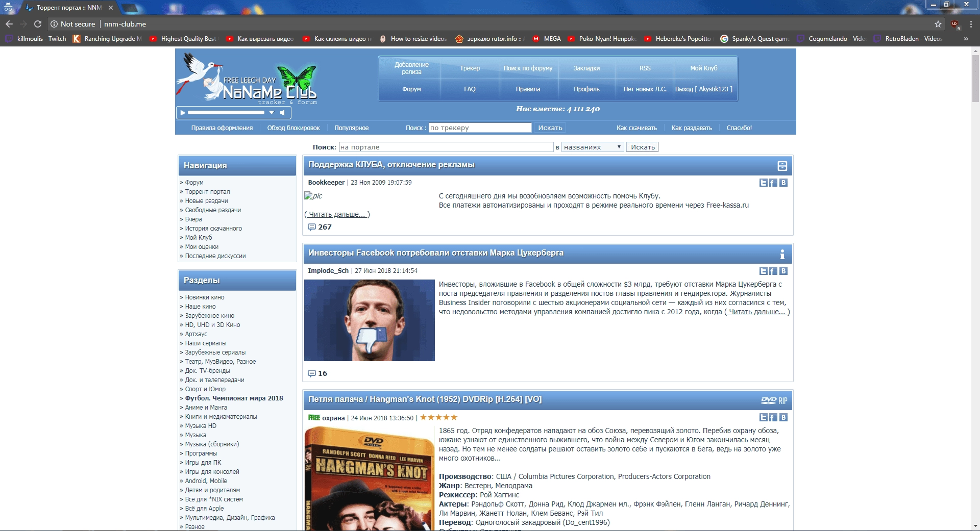This screenshot has width=980, height=531.
Task: Click the audio player progress bar
Action: 226,113
